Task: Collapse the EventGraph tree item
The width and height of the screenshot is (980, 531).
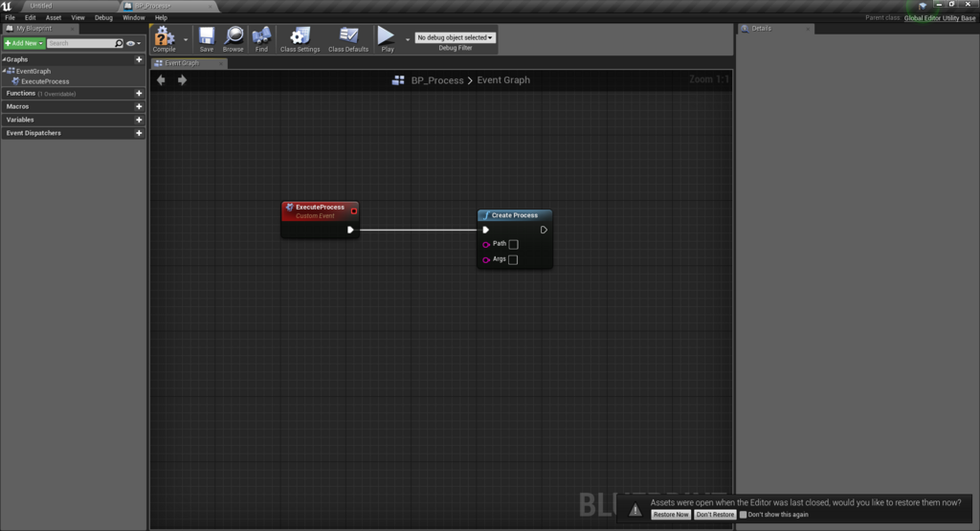Action: tap(4, 71)
